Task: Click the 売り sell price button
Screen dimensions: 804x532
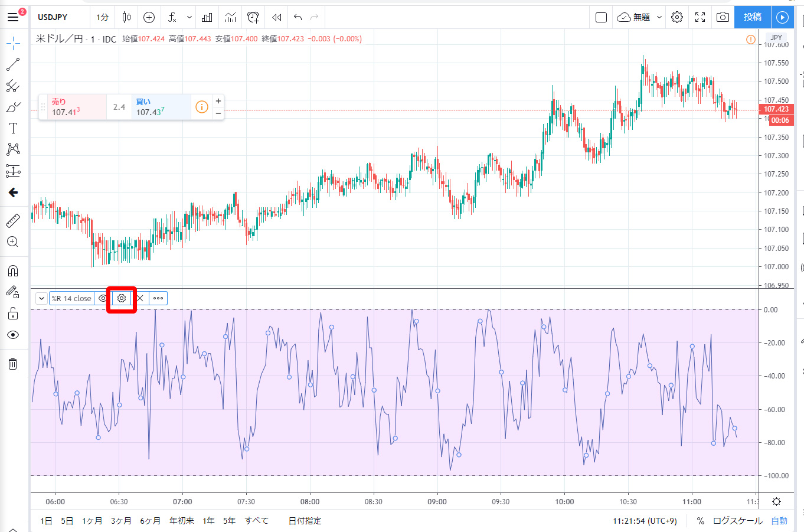Action: click(77, 107)
